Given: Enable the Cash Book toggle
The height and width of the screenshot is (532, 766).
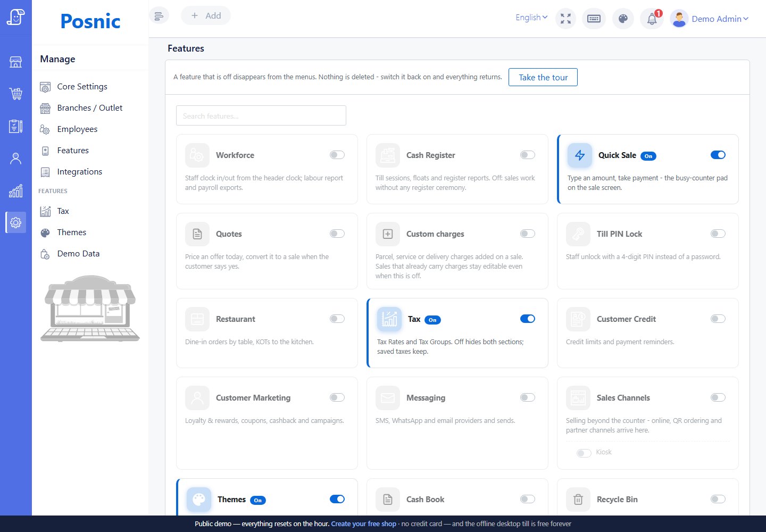Looking at the screenshot, I should pos(528,499).
